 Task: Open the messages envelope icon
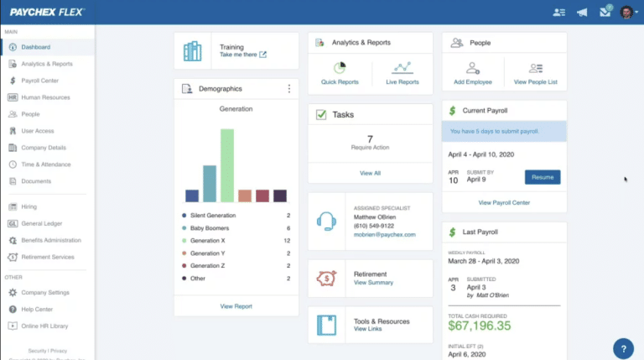point(605,12)
